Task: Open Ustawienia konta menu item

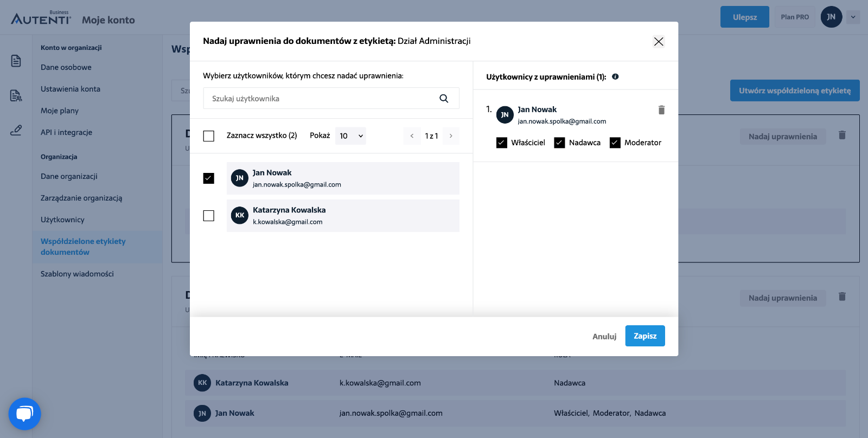Action: coord(71,89)
